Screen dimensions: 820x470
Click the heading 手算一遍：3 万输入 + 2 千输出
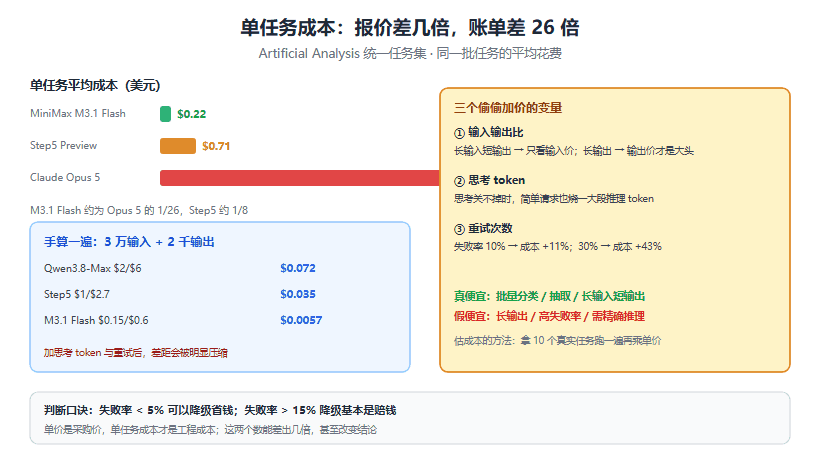pos(129,242)
